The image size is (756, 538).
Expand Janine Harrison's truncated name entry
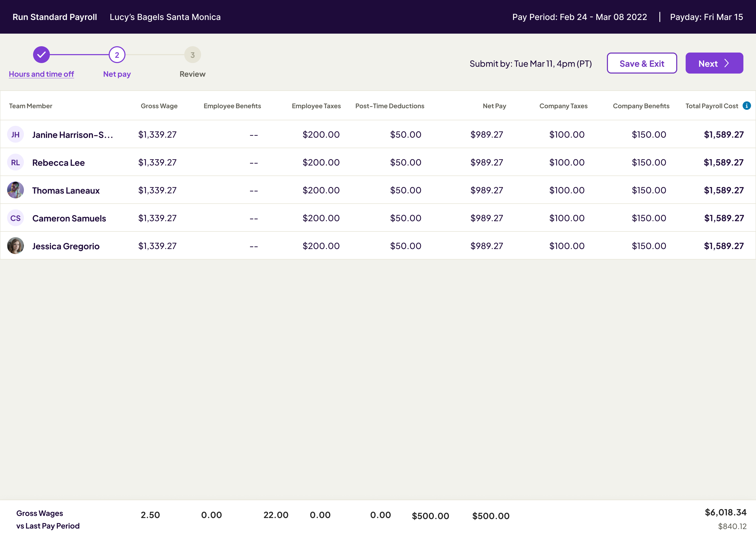[x=73, y=134]
